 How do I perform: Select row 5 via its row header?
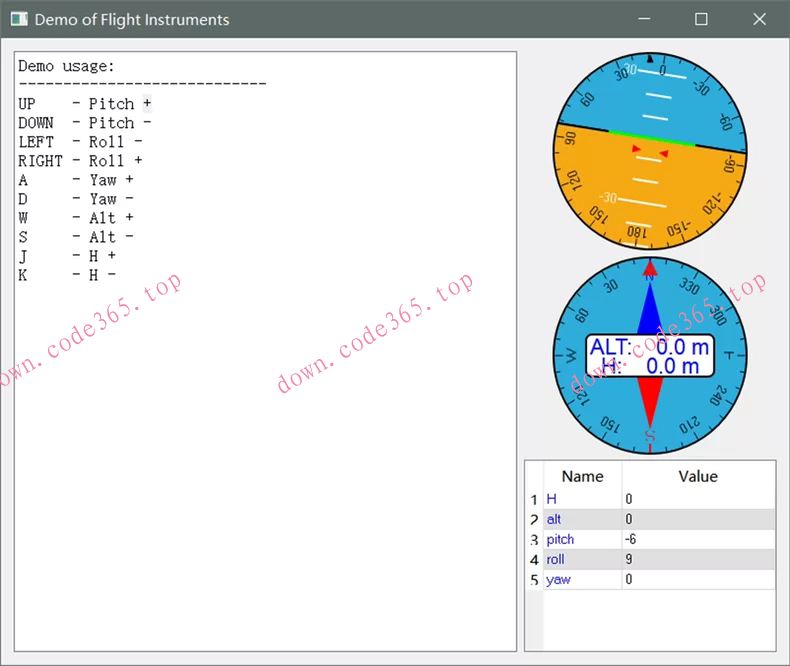click(534, 579)
